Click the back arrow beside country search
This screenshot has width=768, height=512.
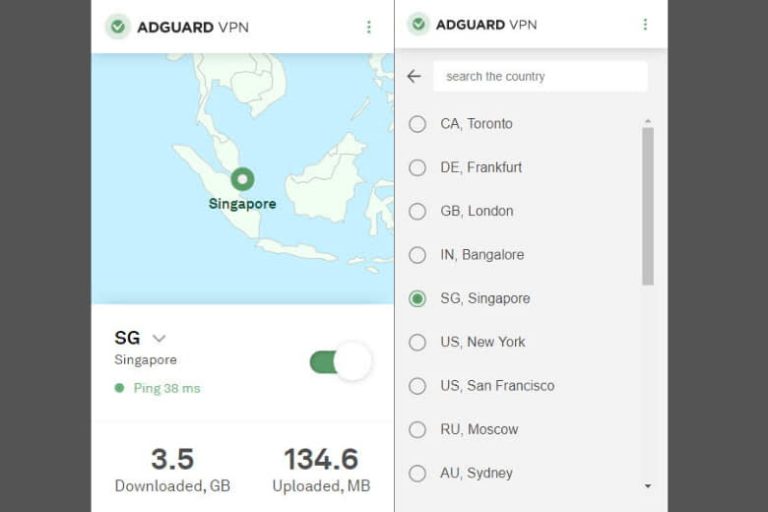(x=414, y=76)
